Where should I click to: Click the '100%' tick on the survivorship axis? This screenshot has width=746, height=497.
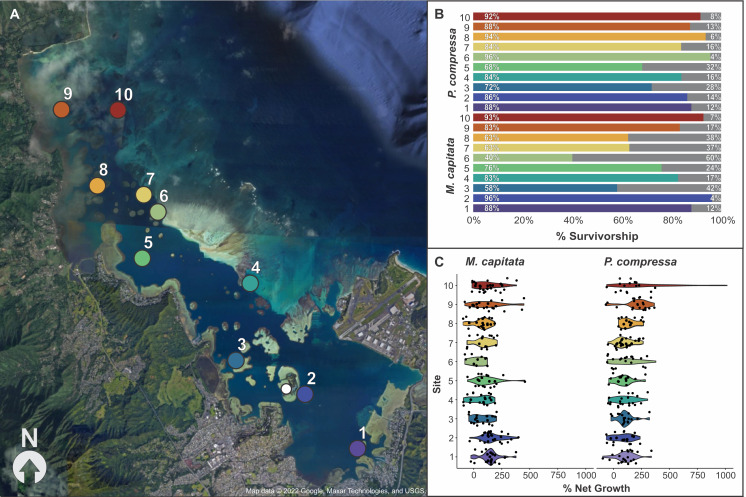[723, 220]
